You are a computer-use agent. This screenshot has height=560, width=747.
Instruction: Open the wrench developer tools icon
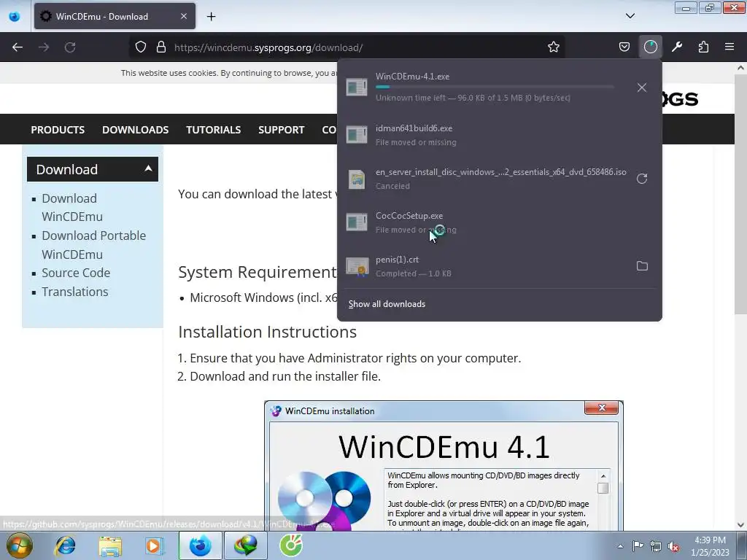coord(676,47)
